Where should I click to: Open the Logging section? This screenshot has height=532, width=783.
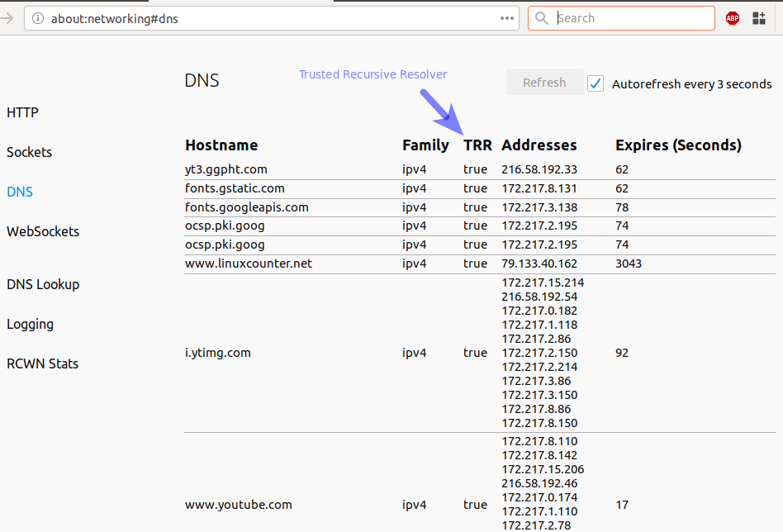click(x=30, y=324)
